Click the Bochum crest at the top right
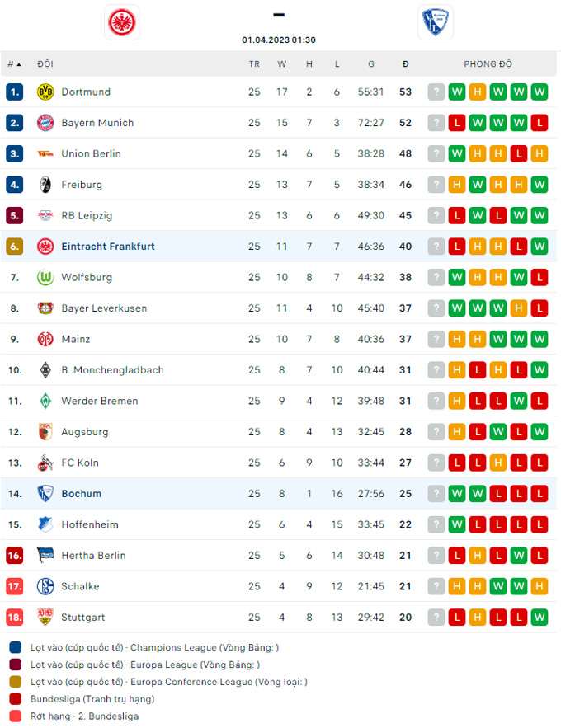The width and height of the screenshot is (561, 728). pos(435,21)
